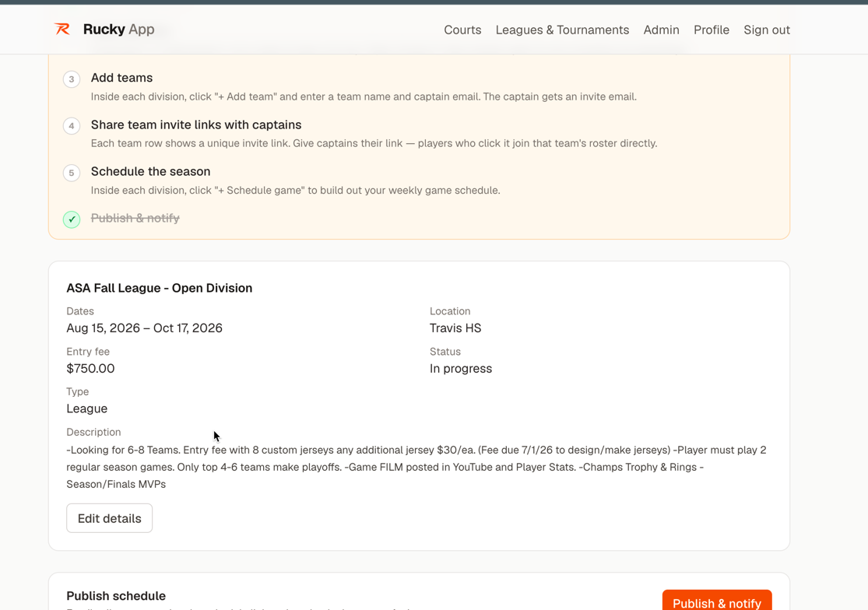Sign out of the app
The width and height of the screenshot is (868, 610).
767,30
